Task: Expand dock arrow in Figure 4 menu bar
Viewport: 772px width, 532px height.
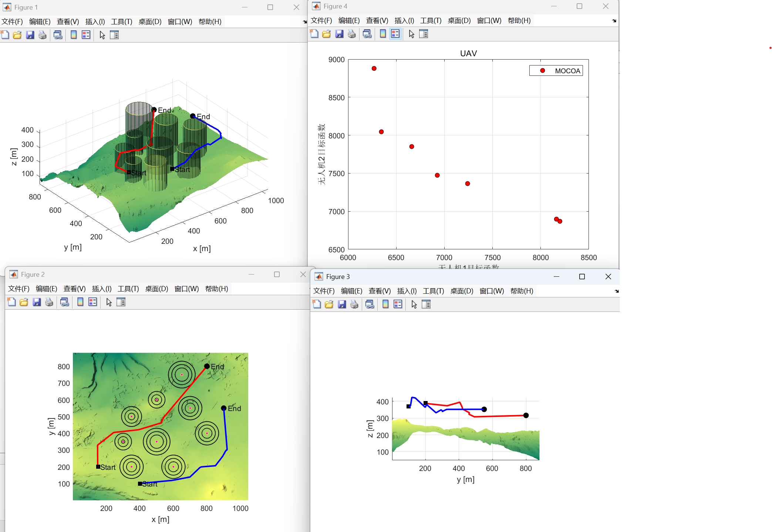Action: pyautogui.click(x=614, y=21)
